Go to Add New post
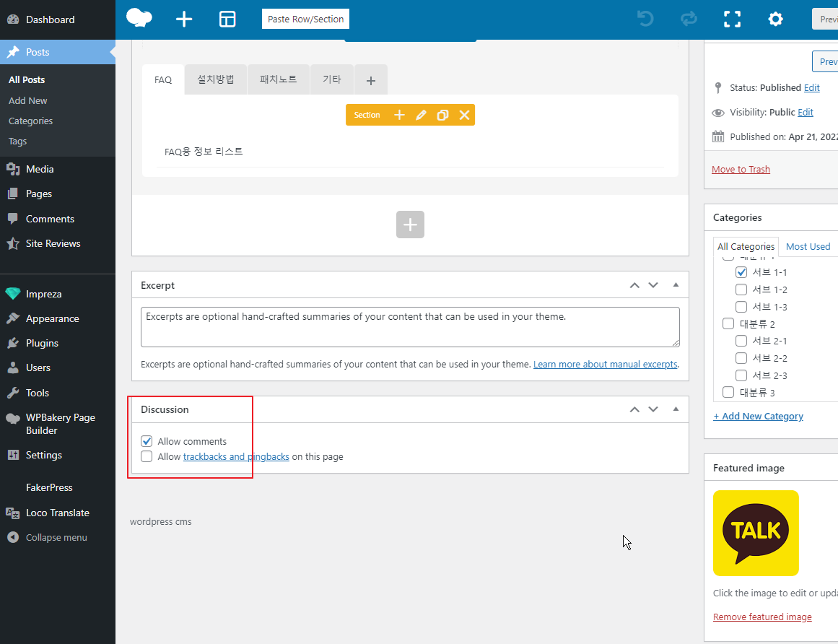Screen dimensions: 838x644 point(28,100)
